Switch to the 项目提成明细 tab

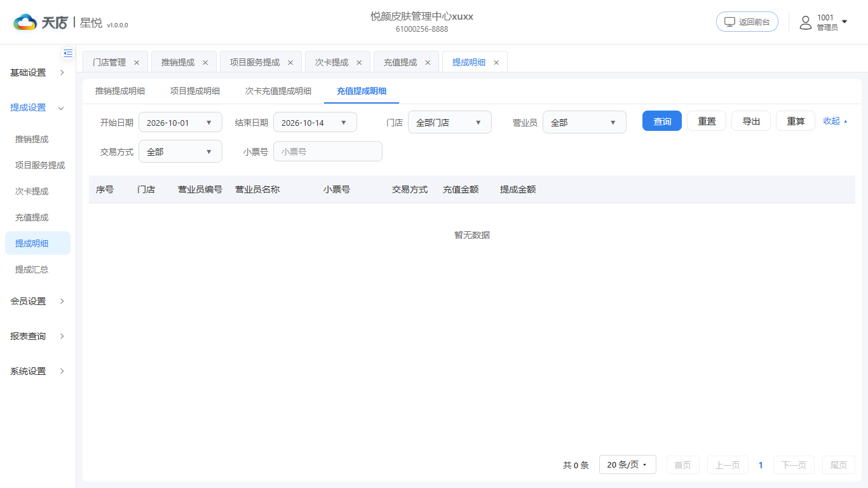click(195, 91)
